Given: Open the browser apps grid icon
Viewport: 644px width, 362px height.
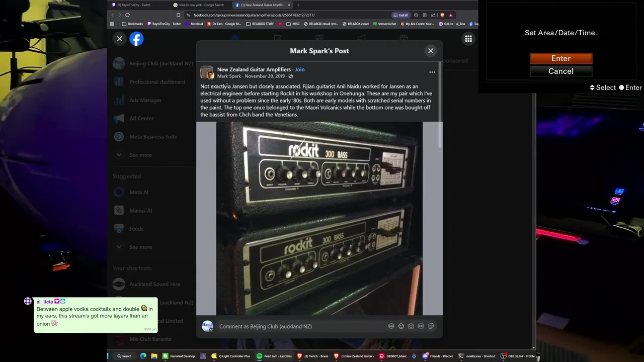Looking at the screenshot, I should (x=112, y=24).
